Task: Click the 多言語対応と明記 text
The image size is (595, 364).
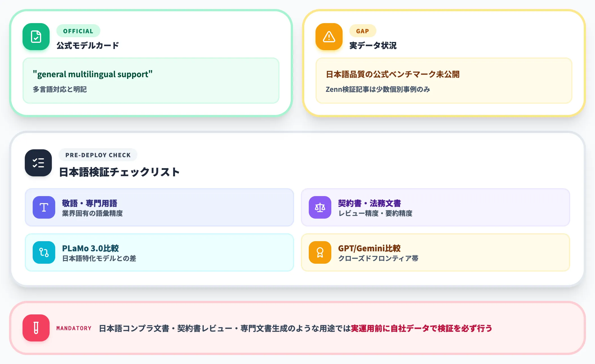Action: coord(60,89)
